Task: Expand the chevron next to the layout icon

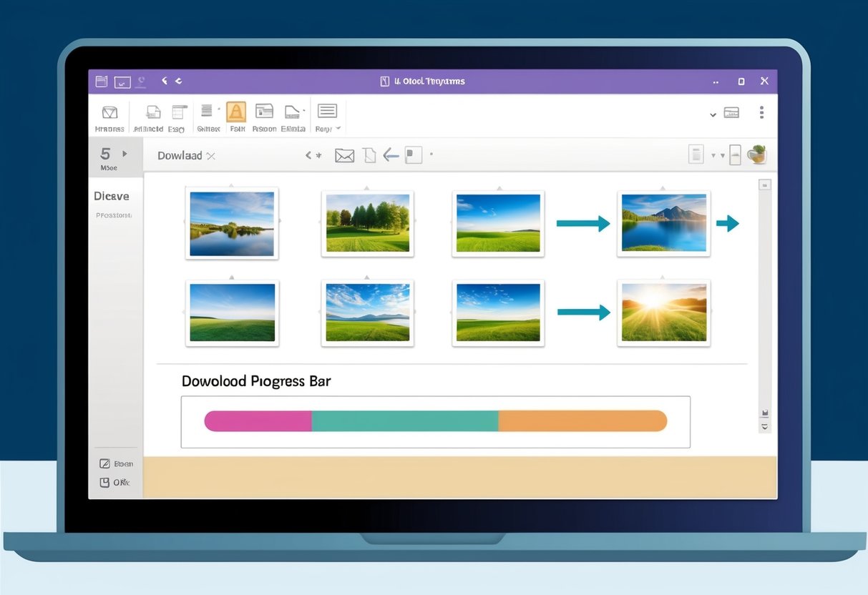Action: [x=712, y=113]
